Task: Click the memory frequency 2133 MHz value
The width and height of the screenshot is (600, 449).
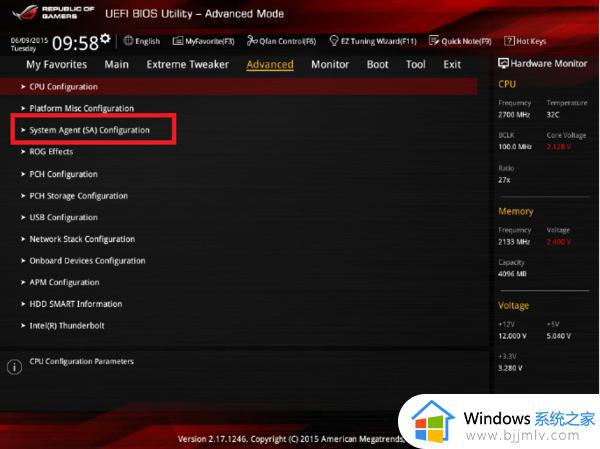Action: 514,242
